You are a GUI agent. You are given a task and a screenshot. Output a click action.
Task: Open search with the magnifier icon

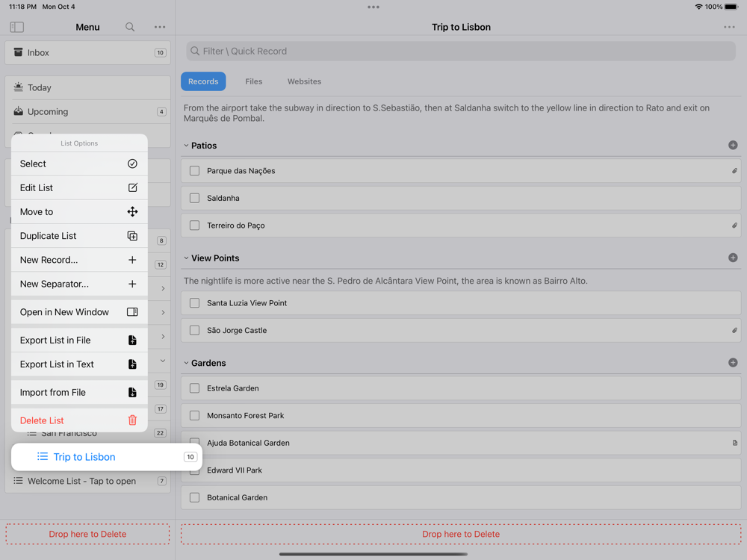(129, 27)
